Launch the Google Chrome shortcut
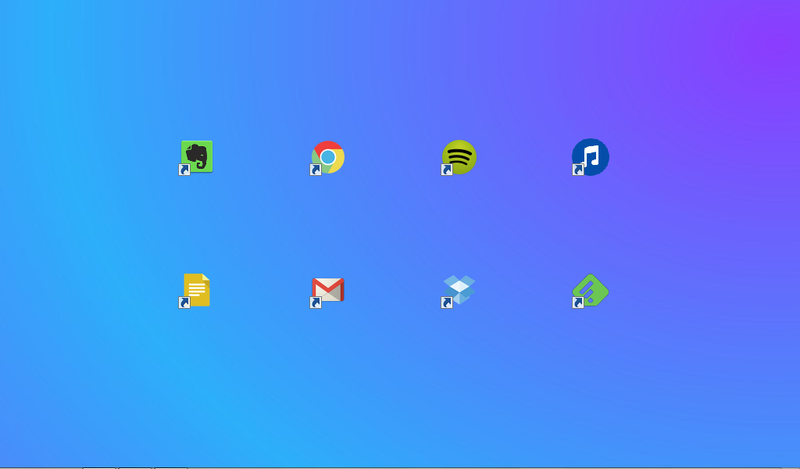The height and width of the screenshot is (469, 800). coord(327,157)
